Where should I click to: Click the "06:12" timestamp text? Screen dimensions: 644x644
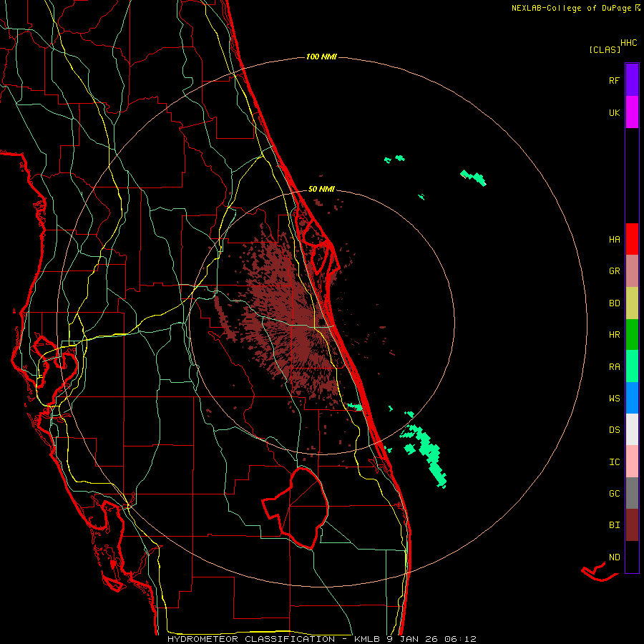[460, 639]
